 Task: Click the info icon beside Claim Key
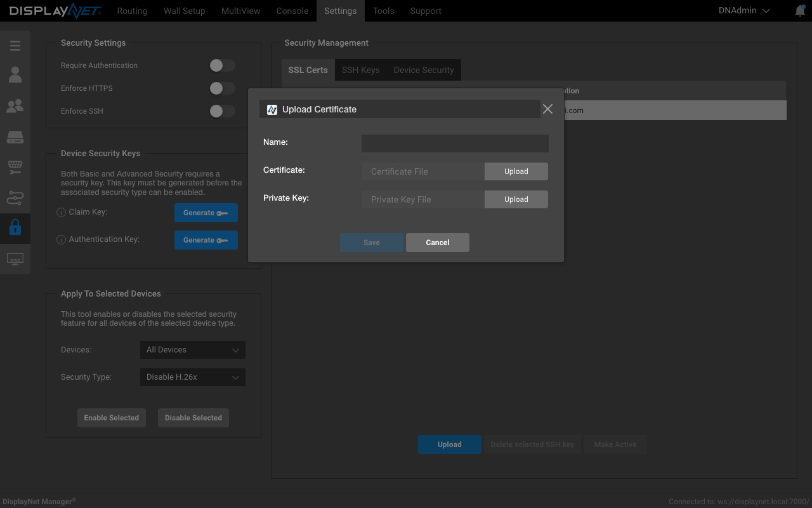pos(62,213)
